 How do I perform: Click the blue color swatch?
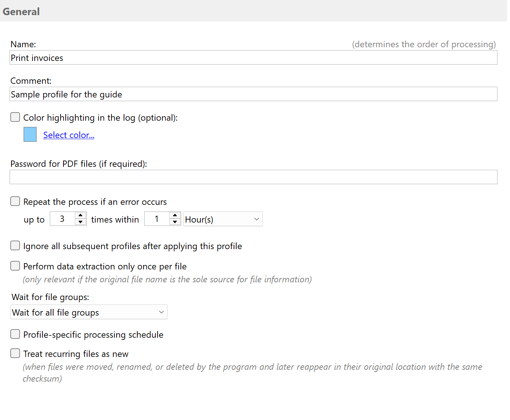[30, 134]
